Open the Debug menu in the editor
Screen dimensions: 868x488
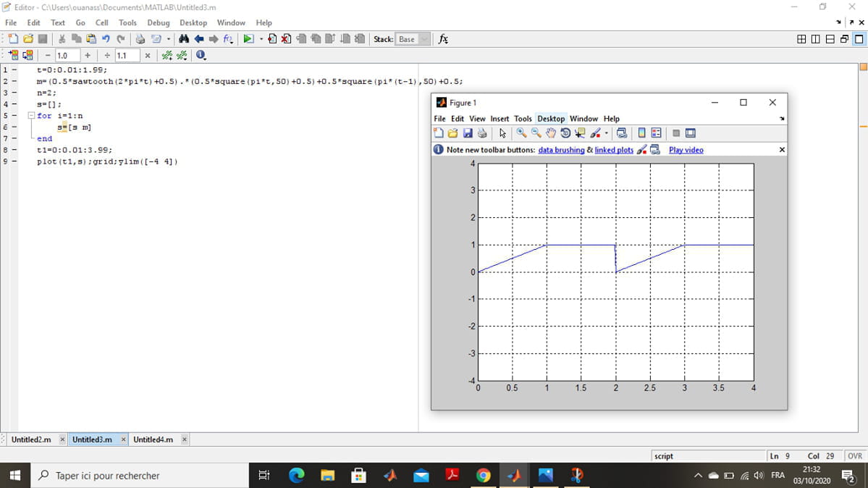click(x=158, y=22)
